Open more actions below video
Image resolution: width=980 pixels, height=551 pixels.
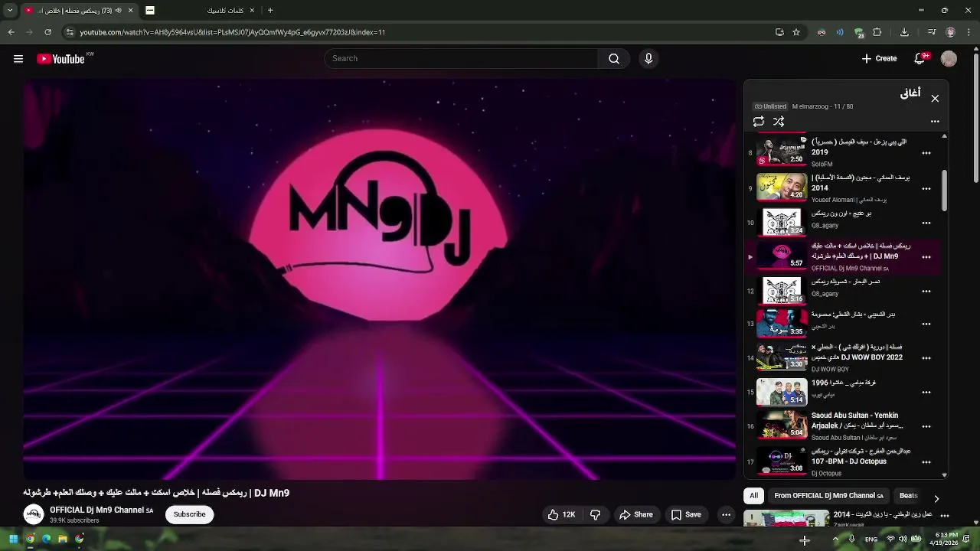click(726, 515)
